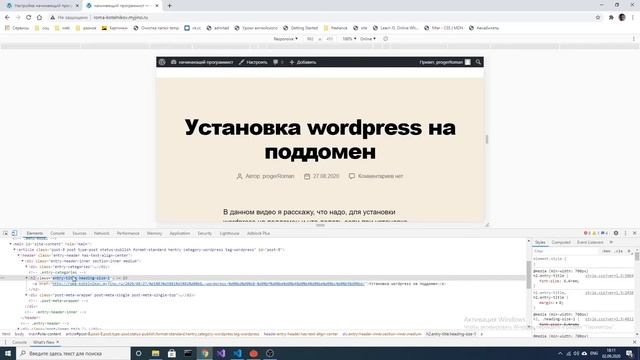Screen dimensions: 640x360
Task: Open Visual Studio Code from taskbar
Action: (x=237, y=353)
